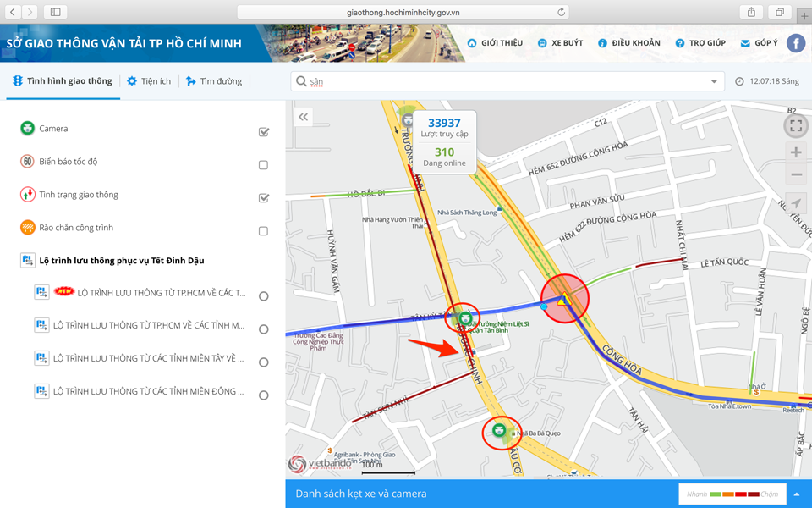Open the Điều khoản menu item
812x508 pixels.
tap(629, 43)
